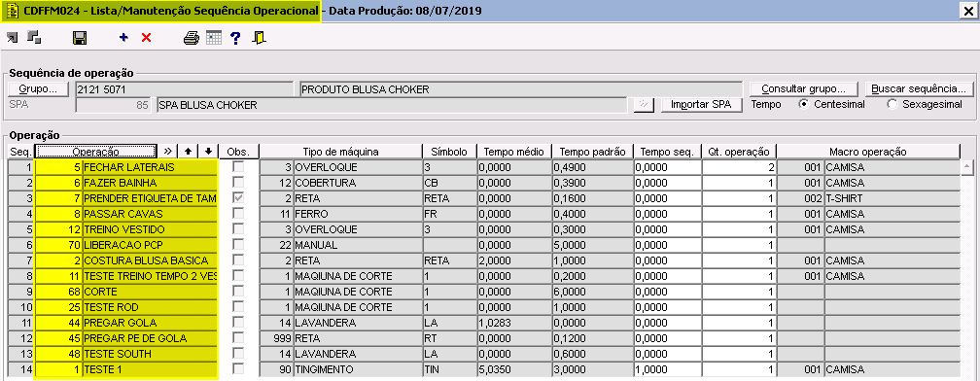Viewport: 980px width, 381px height.
Task: Move operation down with the down arrow
Action: coord(208,152)
